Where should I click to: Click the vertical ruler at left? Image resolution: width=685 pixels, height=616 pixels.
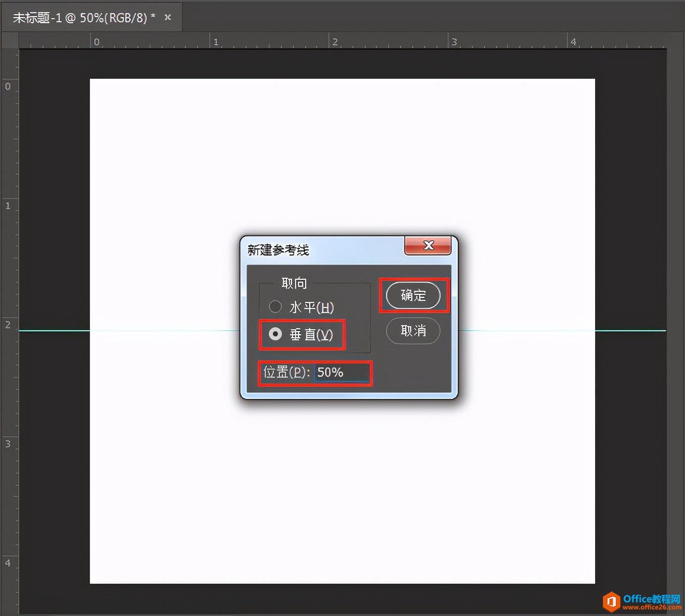click(10, 331)
